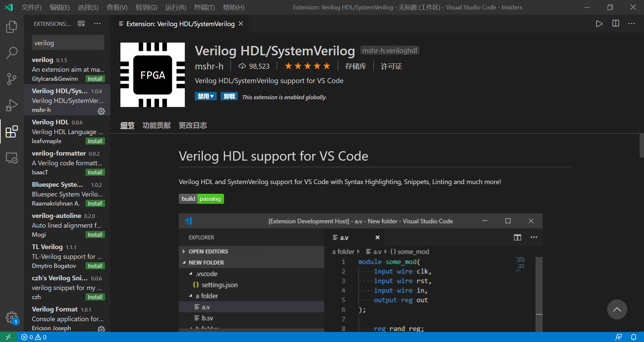Open the Manage gear at bottom of activity bar
Viewport: 644px width, 342px height.
[12, 318]
